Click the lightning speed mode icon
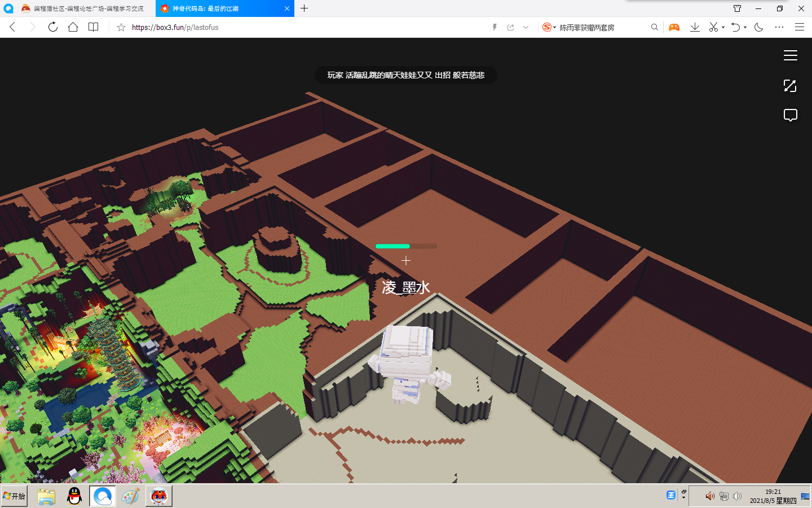 495,27
